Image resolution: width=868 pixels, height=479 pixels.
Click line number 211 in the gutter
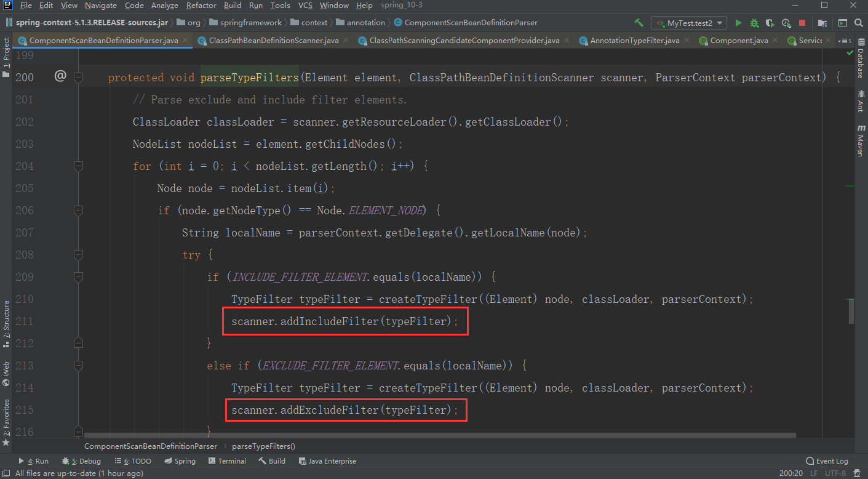(24, 321)
